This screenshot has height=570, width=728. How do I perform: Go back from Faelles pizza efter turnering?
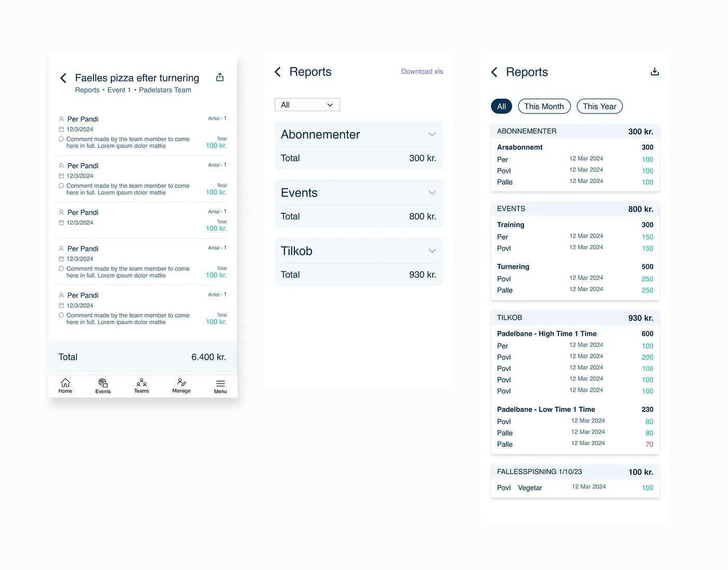tap(63, 78)
